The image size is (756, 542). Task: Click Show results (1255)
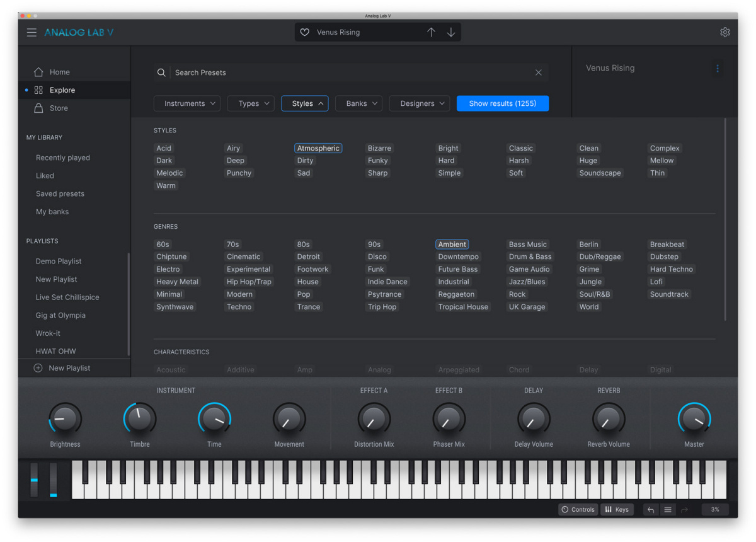point(502,103)
